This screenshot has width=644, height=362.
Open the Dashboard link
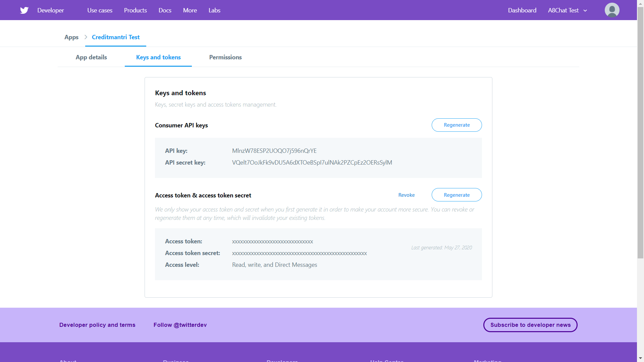(522, 10)
